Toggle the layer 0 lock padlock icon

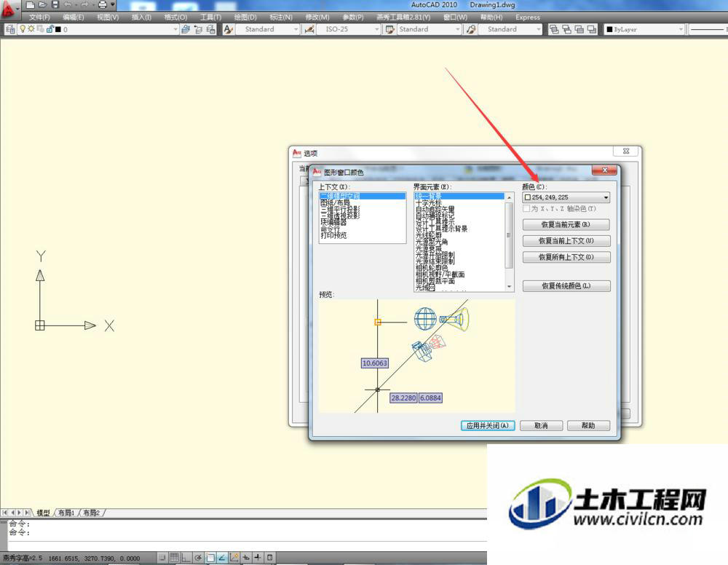click(x=50, y=29)
